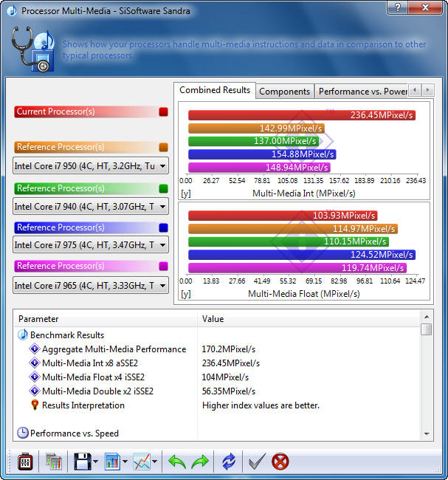
Task: Click the Multi-Media Int x8 diamond icon
Action: (x=35, y=363)
